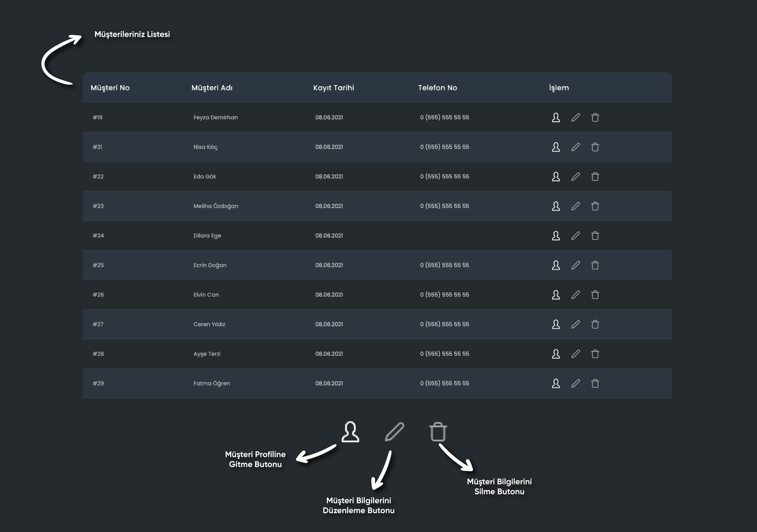This screenshot has width=757, height=532.
Task: Click the name Elvin Can
Action: tap(206, 294)
